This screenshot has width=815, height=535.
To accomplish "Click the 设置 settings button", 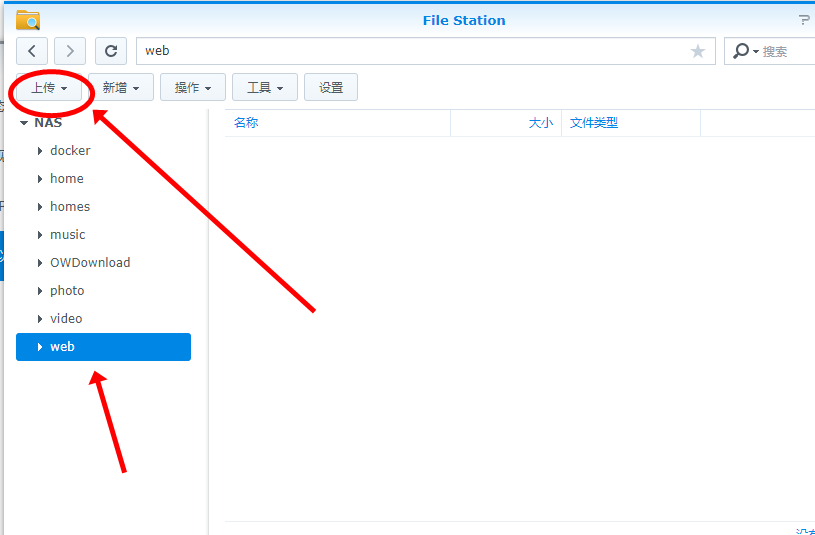I will point(331,88).
